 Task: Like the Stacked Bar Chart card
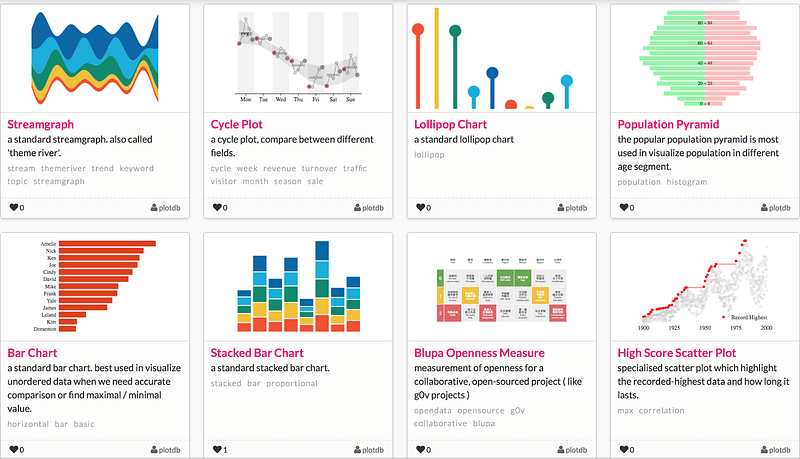pos(216,450)
